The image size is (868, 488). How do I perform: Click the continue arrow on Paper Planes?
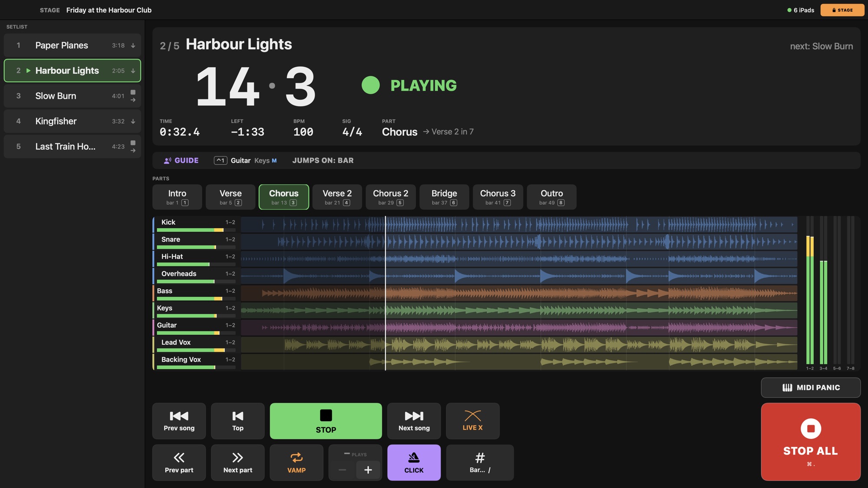click(x=133, y=46)
